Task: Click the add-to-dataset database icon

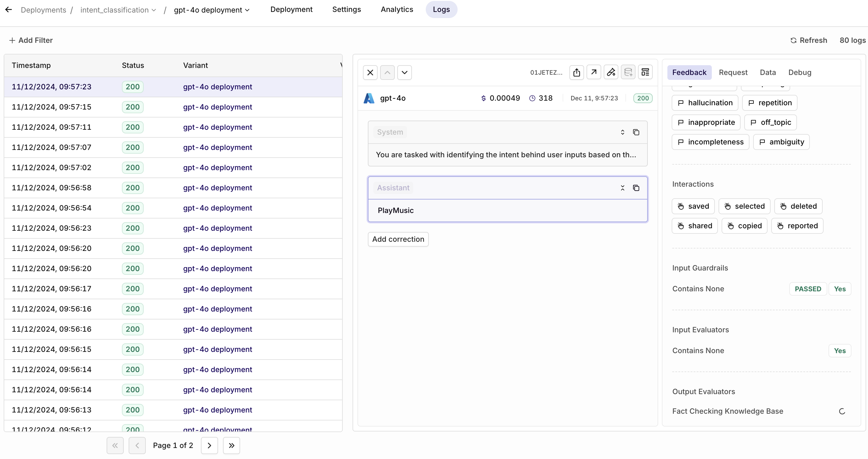Action: (628, 73)
